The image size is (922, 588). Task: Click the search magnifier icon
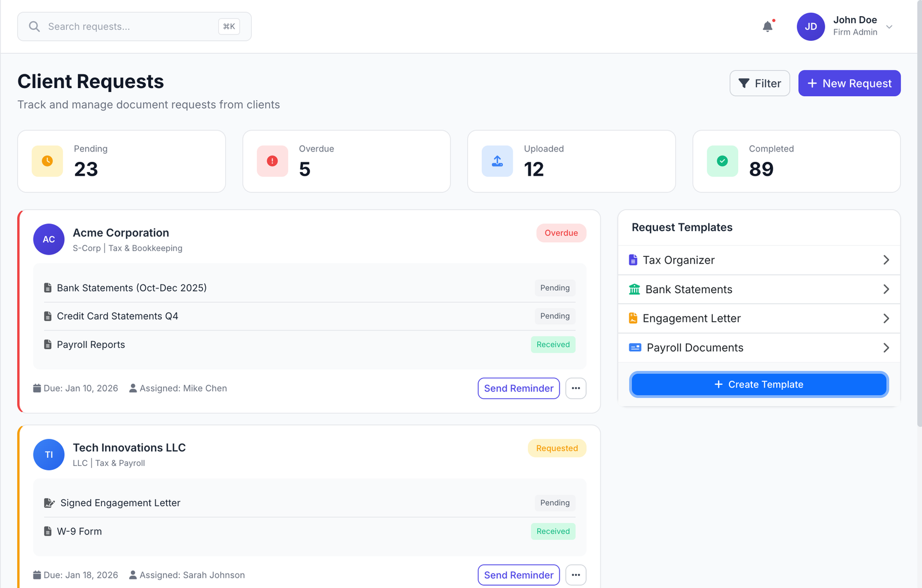click(x=34, y=26)
